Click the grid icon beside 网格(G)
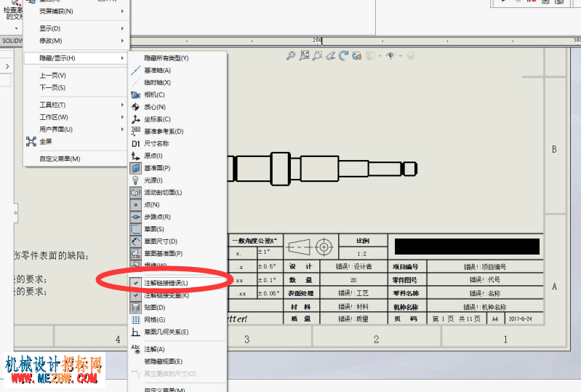 pos(136,320)
